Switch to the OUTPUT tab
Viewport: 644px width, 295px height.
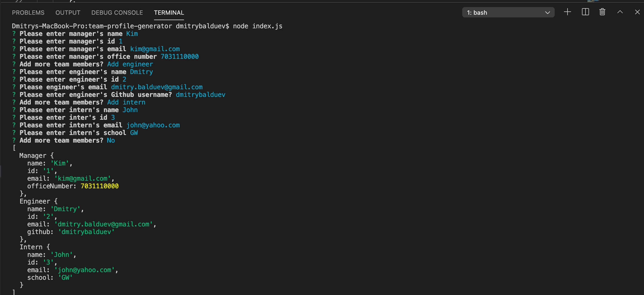[68, 13]
